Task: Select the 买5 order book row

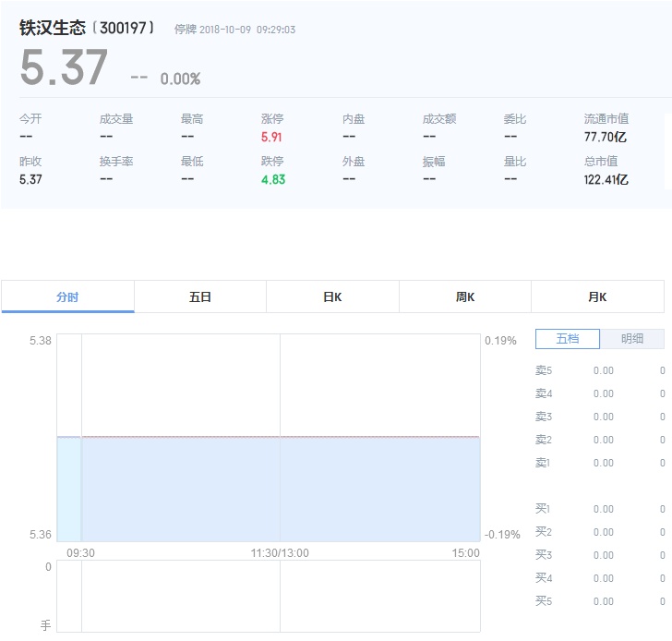Action: [599, 601]
